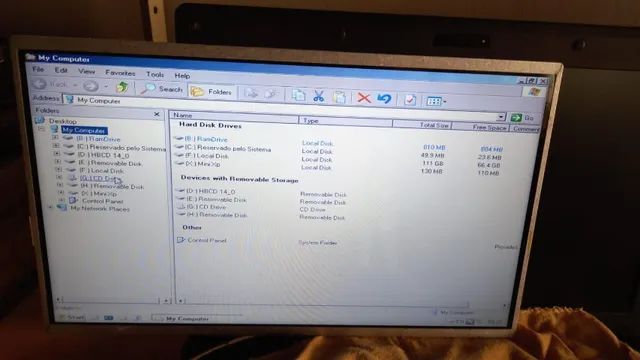The image size is (640, 360).
Task: Select Control Panel in folder tree
Action: click(102, 201)
